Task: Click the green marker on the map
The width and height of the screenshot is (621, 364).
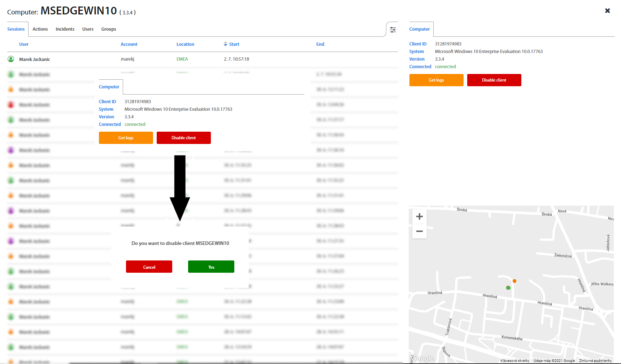Action: (508, 288)
